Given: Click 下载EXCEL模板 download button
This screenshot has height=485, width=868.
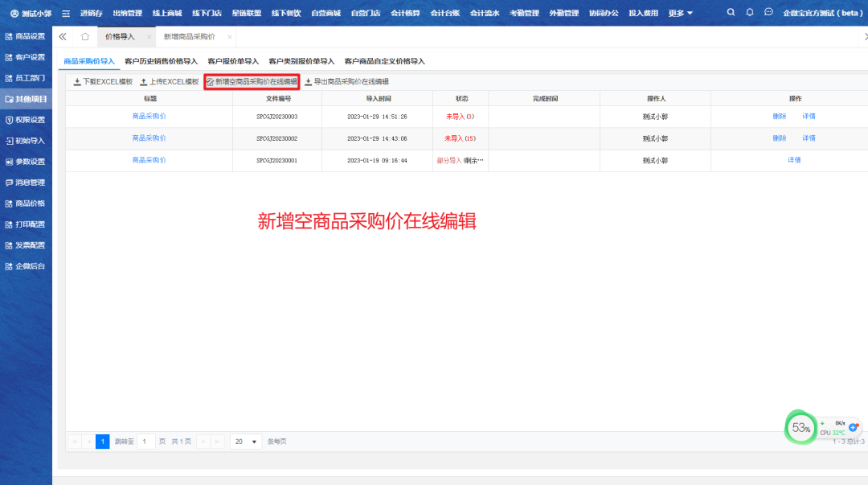Looking at the screenshot, I should (x=103, y=82).
